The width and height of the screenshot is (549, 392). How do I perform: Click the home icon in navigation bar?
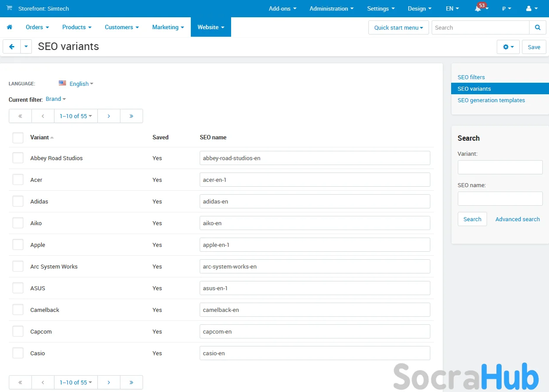9,27
